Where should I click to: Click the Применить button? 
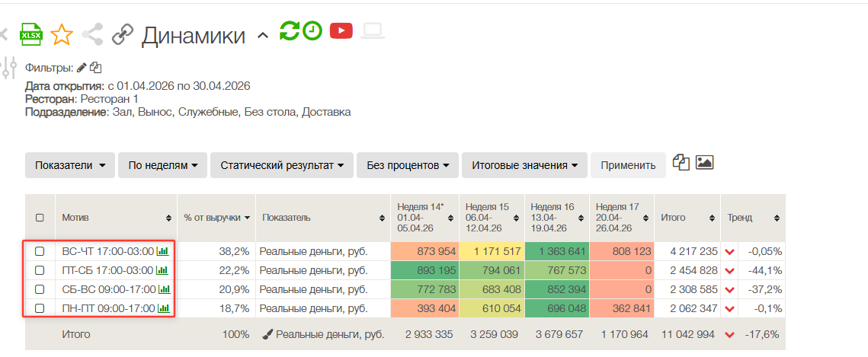click(628, 165)
